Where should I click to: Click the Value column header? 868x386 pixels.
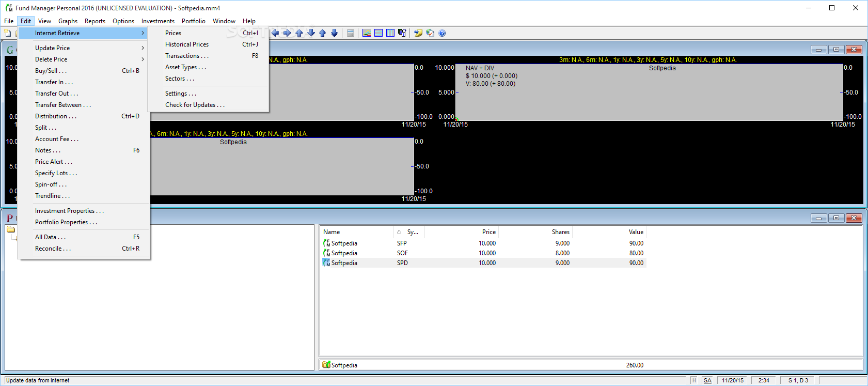(x=609, y=232)
